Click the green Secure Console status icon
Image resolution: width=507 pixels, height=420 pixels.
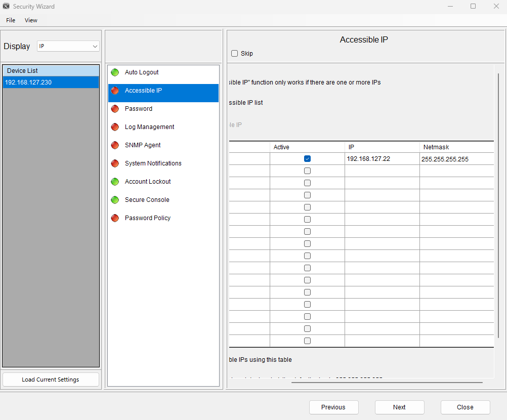coord(115,200)
